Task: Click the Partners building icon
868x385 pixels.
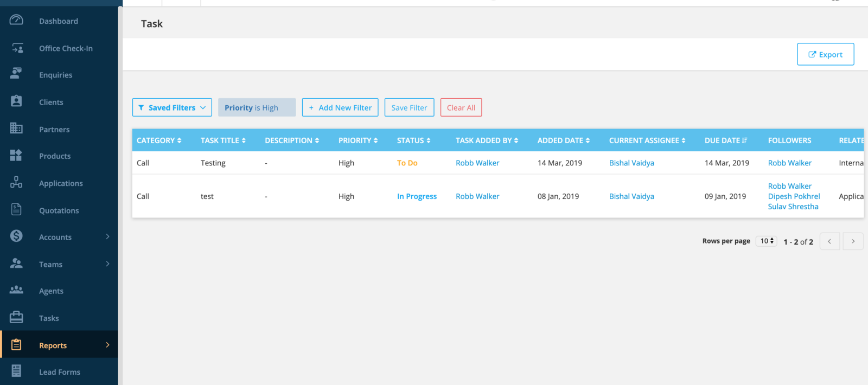Action: (16, 128)
